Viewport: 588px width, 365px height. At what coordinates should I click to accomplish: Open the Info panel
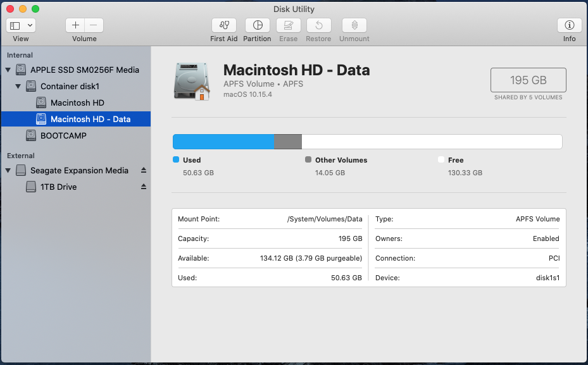pos(568,26)
